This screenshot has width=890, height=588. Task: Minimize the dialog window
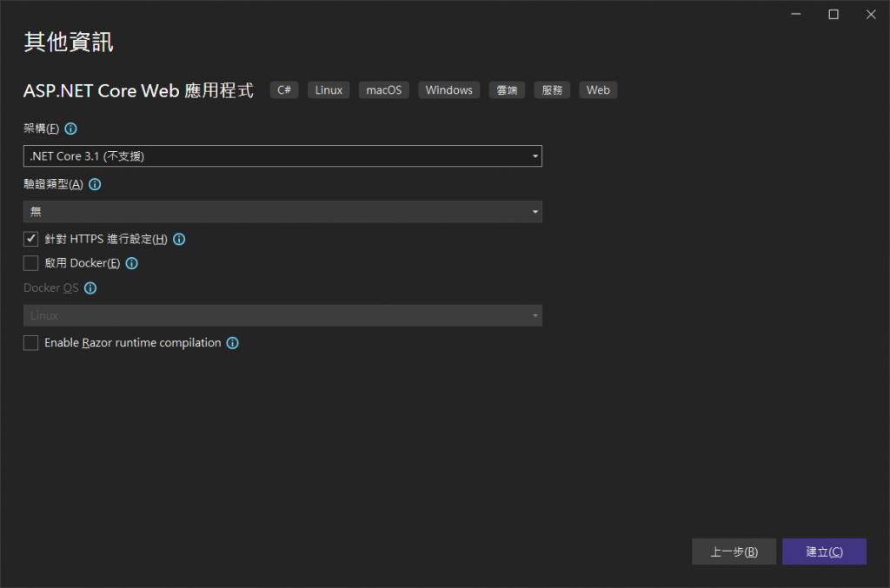(796, 14)
